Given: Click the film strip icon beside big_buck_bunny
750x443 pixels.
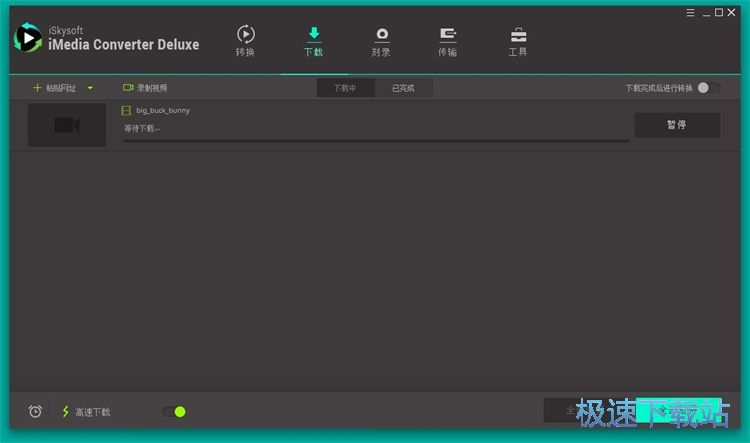Looking at the screenshot, I should pyautogui.click(x=126, y=111).
